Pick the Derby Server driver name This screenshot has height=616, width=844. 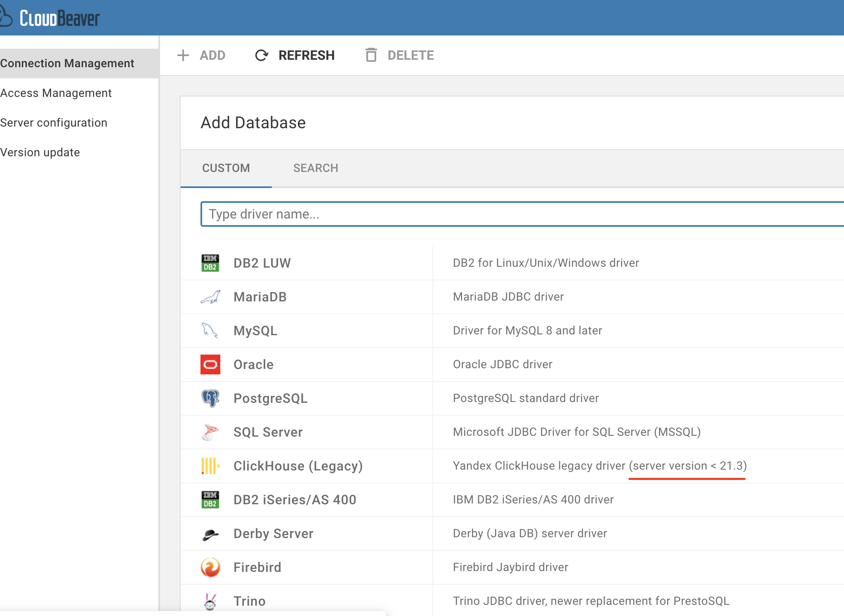pos(273,534)
